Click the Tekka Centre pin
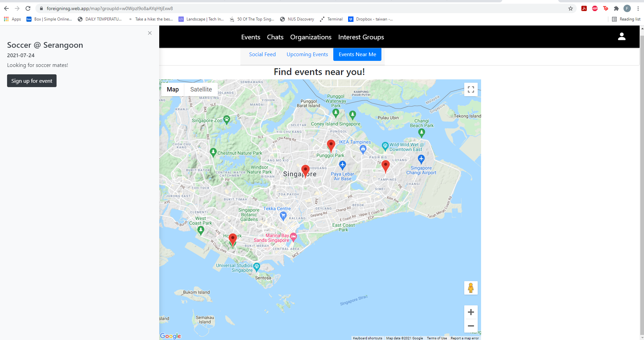The image size is (644, 340). [x=283, y=216]
